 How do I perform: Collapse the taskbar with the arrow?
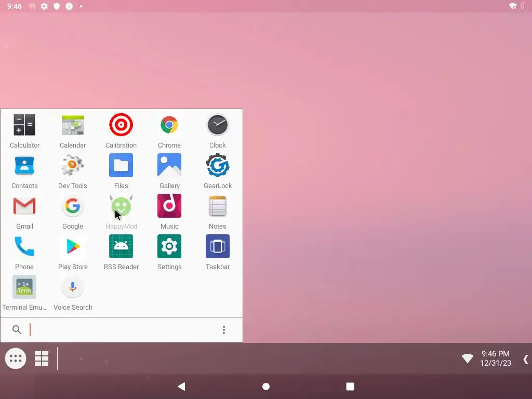tap(526, 360)
